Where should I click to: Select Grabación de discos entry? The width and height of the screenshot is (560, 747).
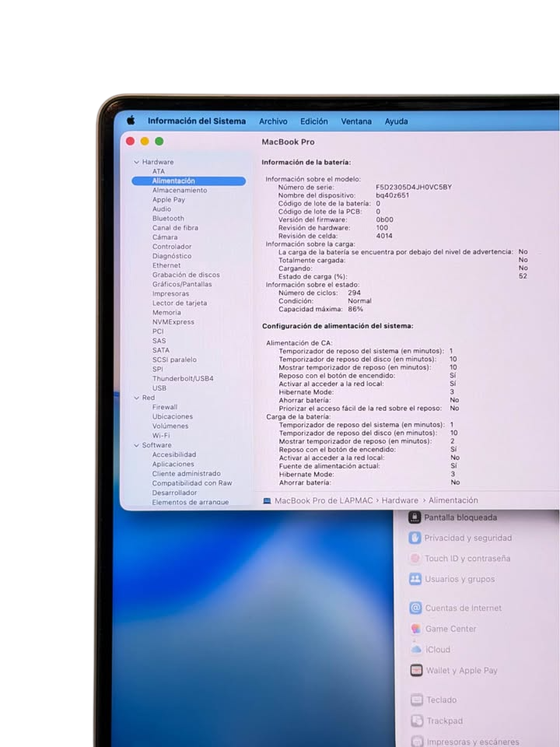(186, 275)
